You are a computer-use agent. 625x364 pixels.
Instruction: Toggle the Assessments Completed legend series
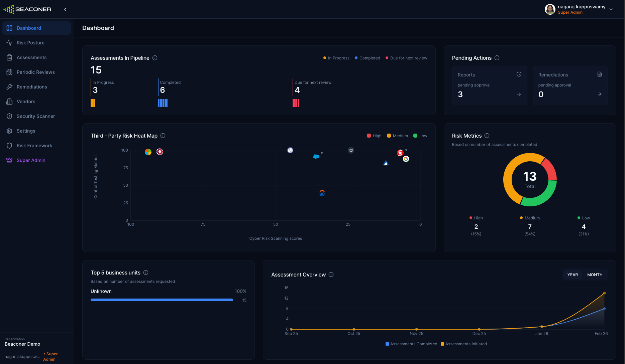411,344
